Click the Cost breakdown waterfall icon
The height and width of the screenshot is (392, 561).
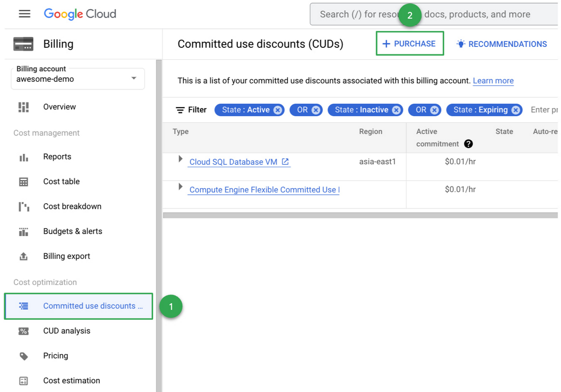point(24,207)
